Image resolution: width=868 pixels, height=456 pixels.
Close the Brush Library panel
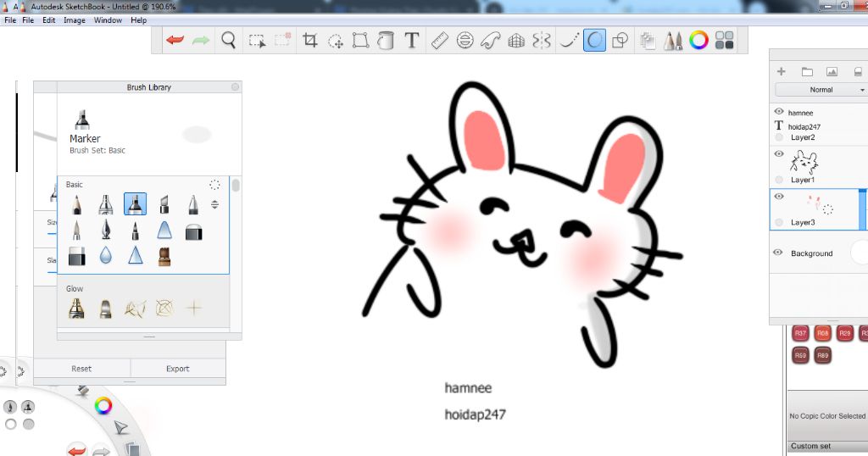(x=236, y=87)
